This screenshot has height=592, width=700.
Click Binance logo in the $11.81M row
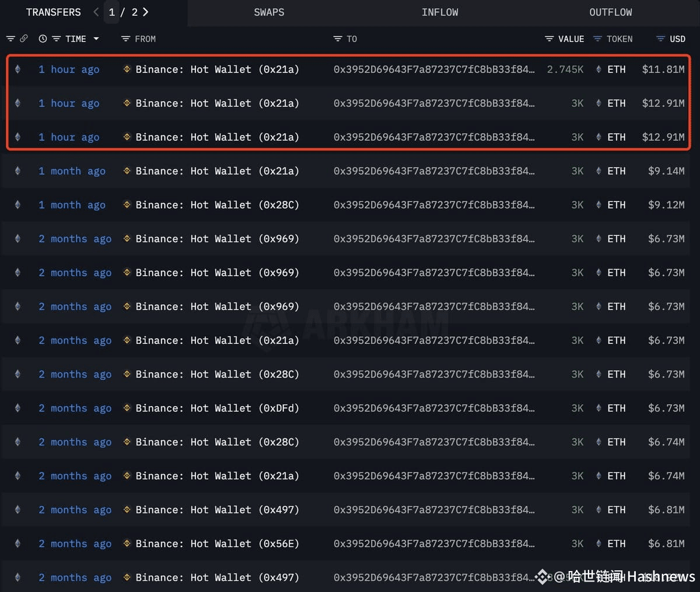point(127,69)
